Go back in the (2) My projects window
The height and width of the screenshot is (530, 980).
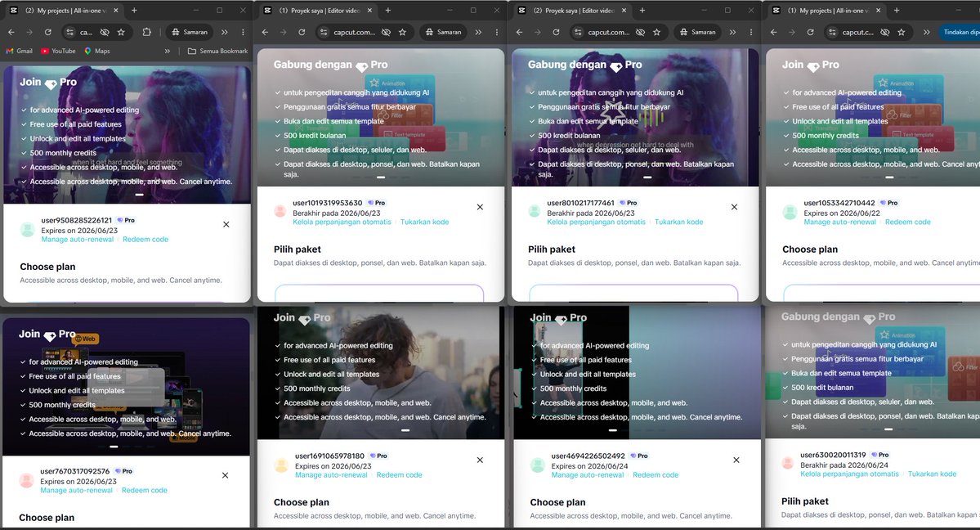(x=11, y=32)
